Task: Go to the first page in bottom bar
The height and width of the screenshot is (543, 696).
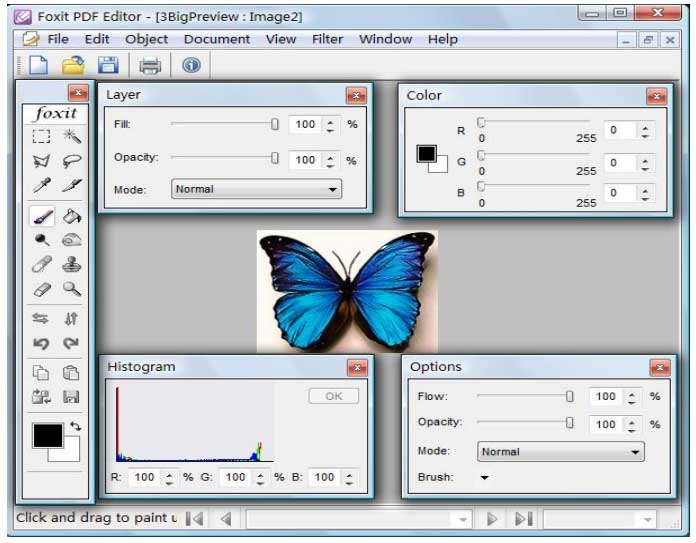Action: 194,519
